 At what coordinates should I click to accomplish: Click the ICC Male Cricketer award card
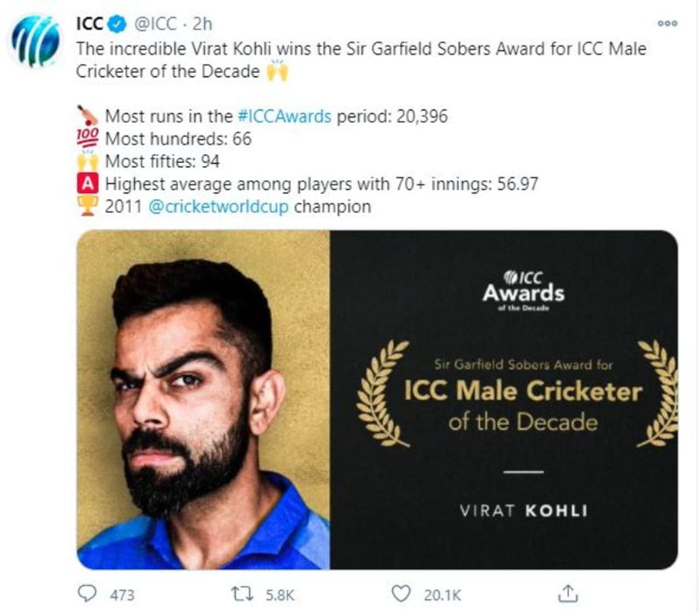[x=504, y=400]
